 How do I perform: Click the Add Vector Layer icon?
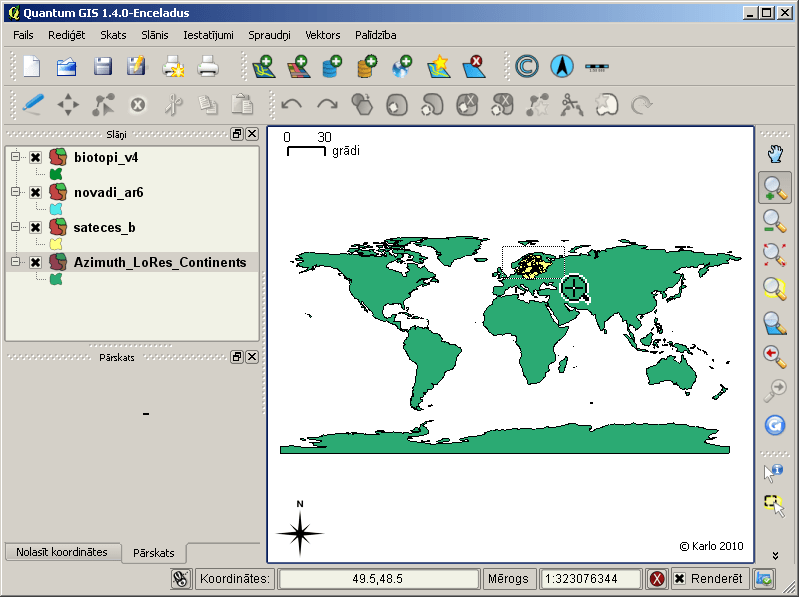(x=264, y=67)
